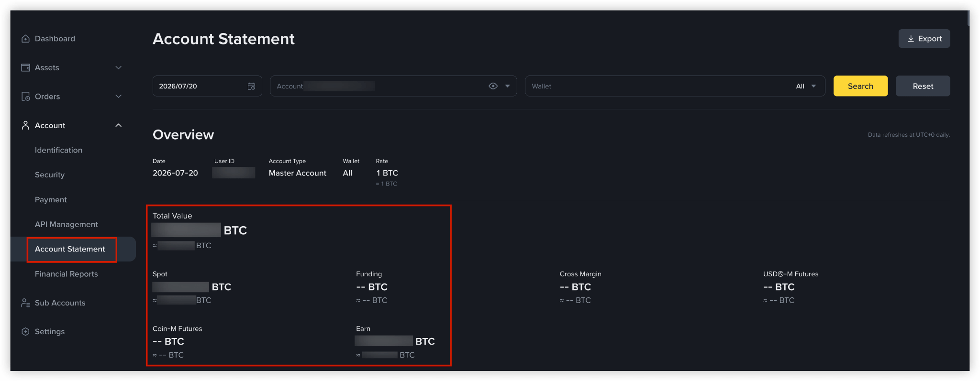Click the Dashboard home icon
This screenshot has width=980, height=381.
coord(25,39)
